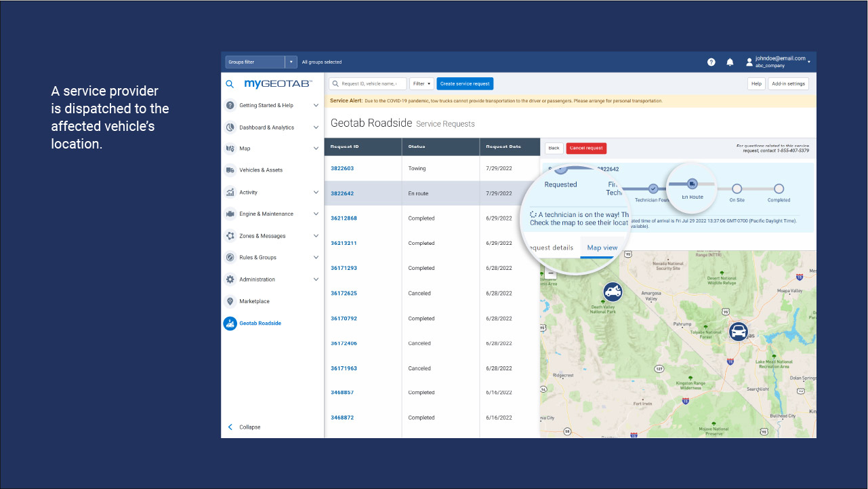Open request ID 36171963
Image resolution: width=868 pixels, height=489 pixels.
coord(344,368)
